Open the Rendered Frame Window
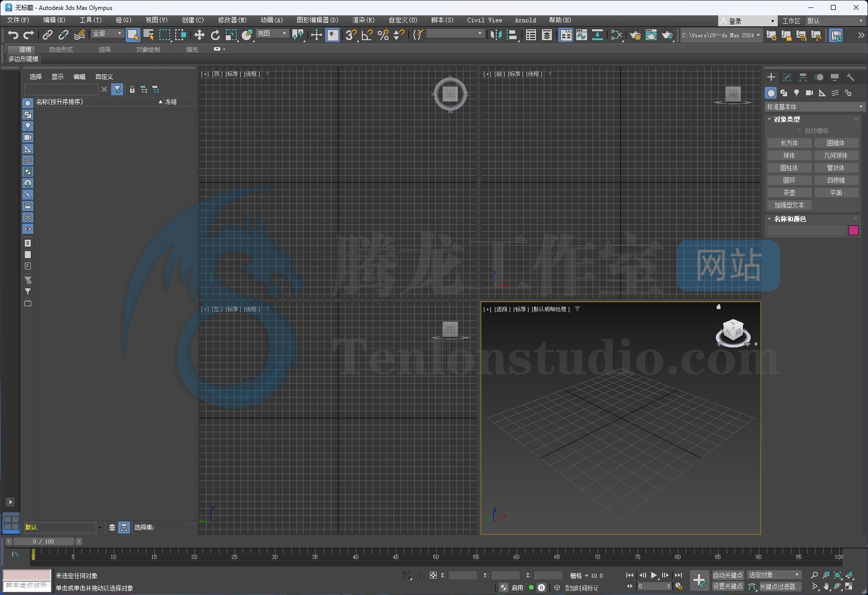 pos(651,35)
